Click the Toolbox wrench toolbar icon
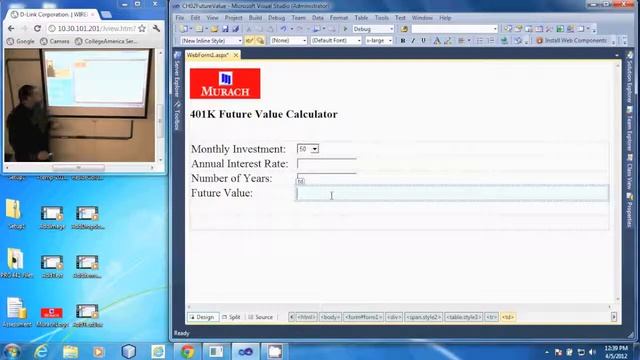640x360 pixels. (x=549, y=29)
